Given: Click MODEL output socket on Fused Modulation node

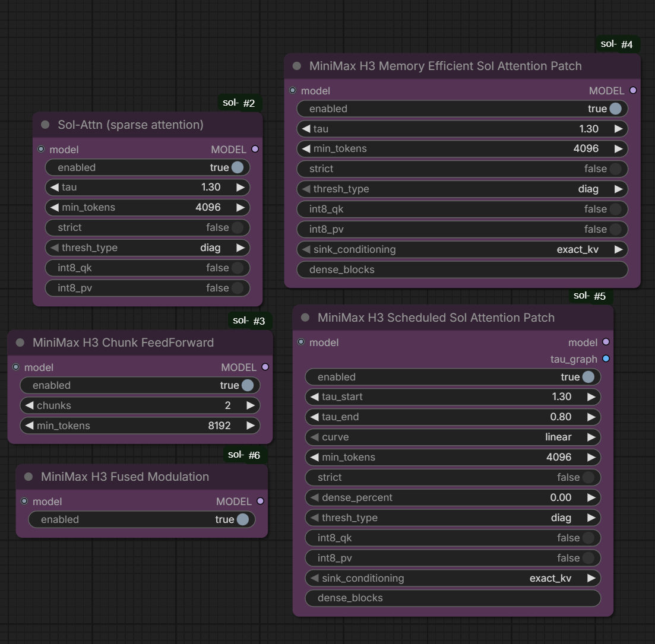Looking at the screenshot, I should (x=260, y=501).
